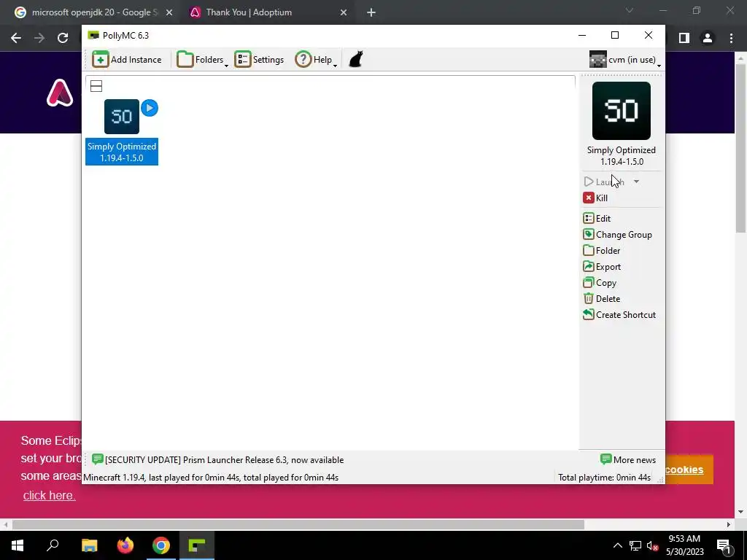
Task: Click the cookies button on Adoptium page
Action: pyautogui.click(x=689, y=470)
